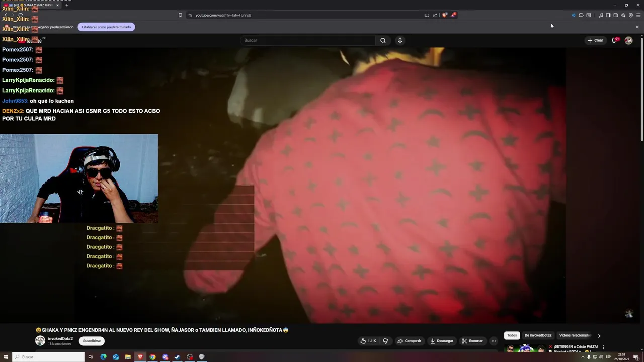The image size is (644, 362).
Task: Open Task View on the taskbar
Action: tap(91, 357)
